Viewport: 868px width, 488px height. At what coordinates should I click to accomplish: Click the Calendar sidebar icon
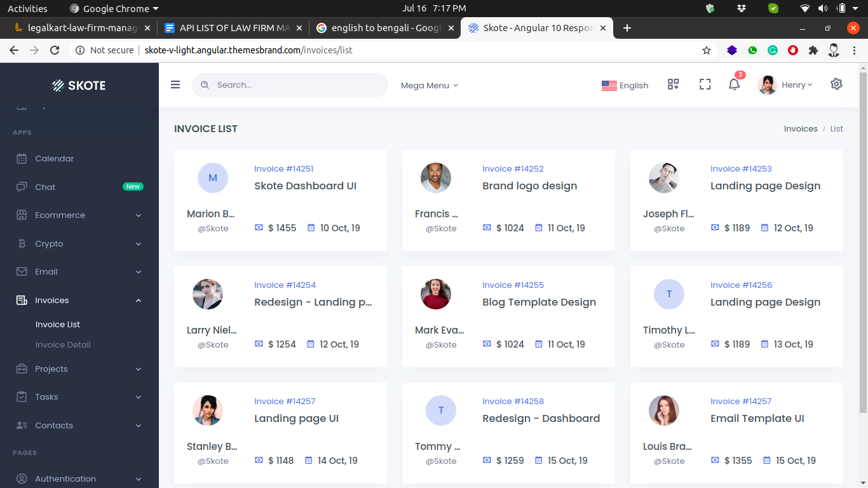(22, 159)
